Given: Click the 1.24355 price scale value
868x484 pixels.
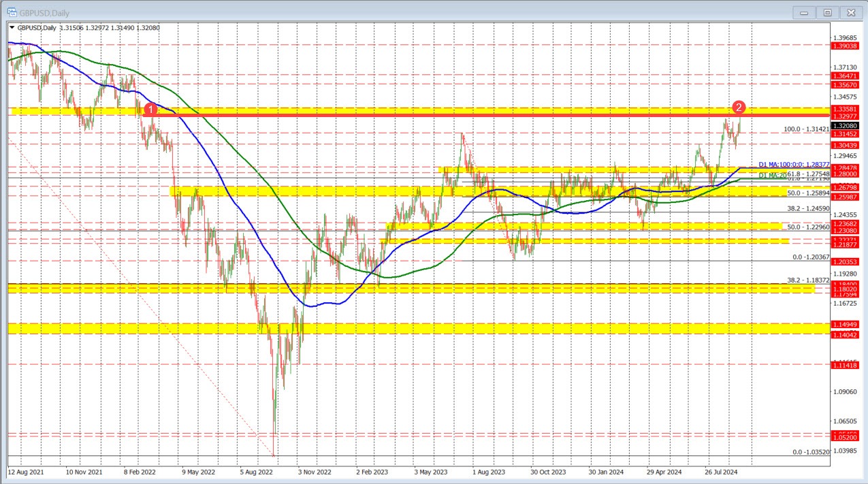Looking at the screenshot, I should tap(844, 215).
